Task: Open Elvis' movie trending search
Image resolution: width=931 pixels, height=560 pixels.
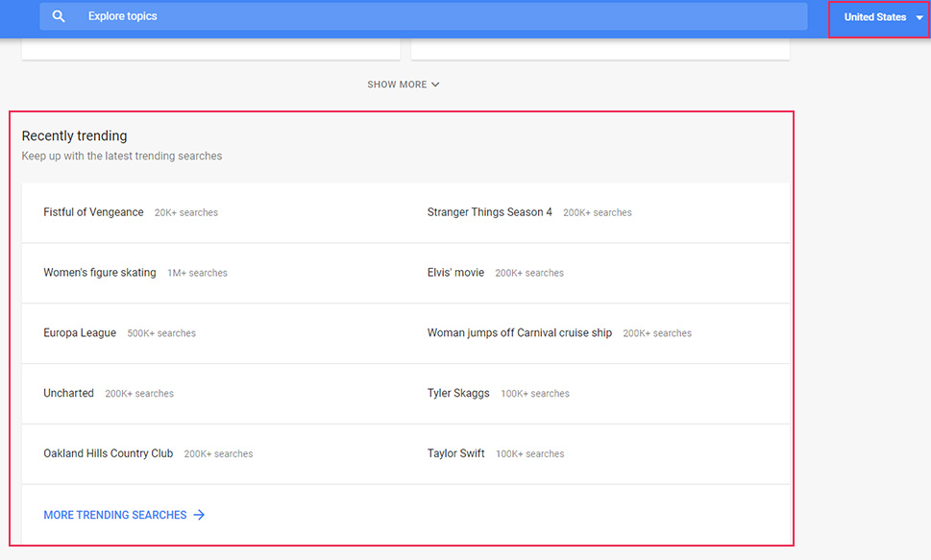Action: click(455, 273)
